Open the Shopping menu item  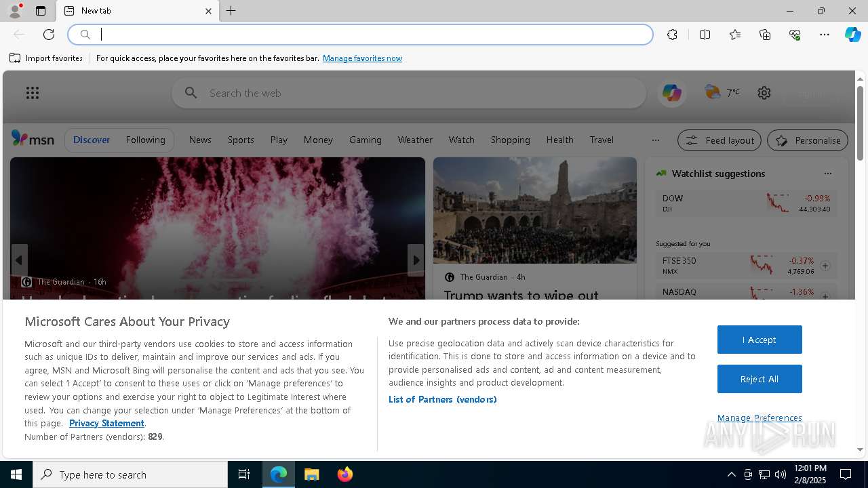pos(510,140)
